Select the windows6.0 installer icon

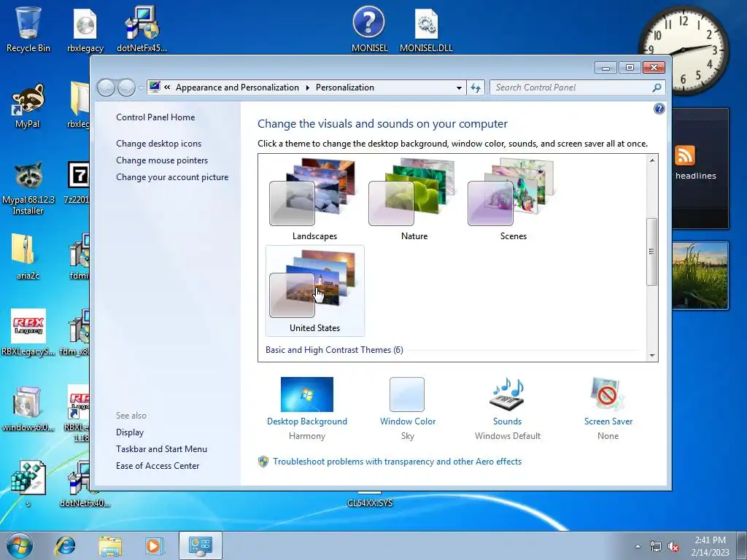click(28, 408)
